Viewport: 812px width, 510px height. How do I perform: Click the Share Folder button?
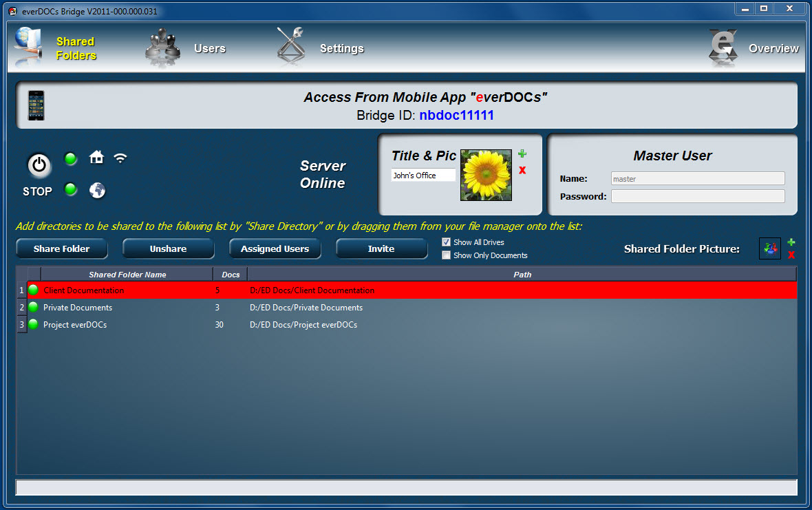point(62,248)
